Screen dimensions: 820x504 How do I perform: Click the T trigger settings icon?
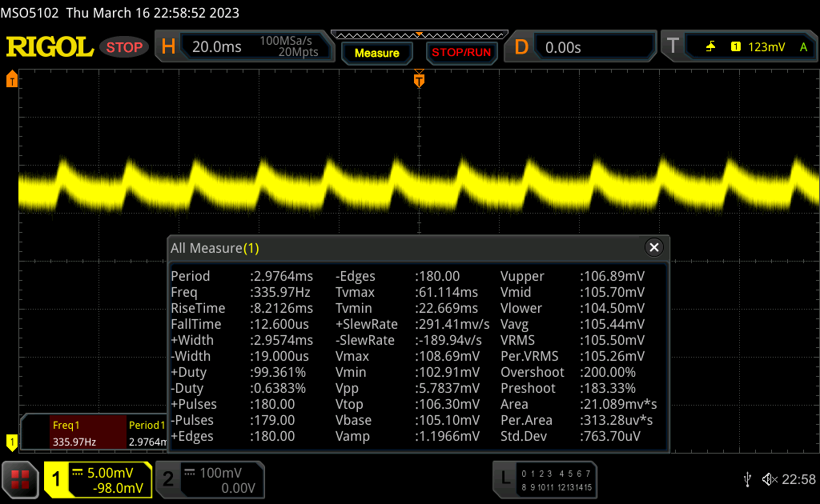(673, 47)
